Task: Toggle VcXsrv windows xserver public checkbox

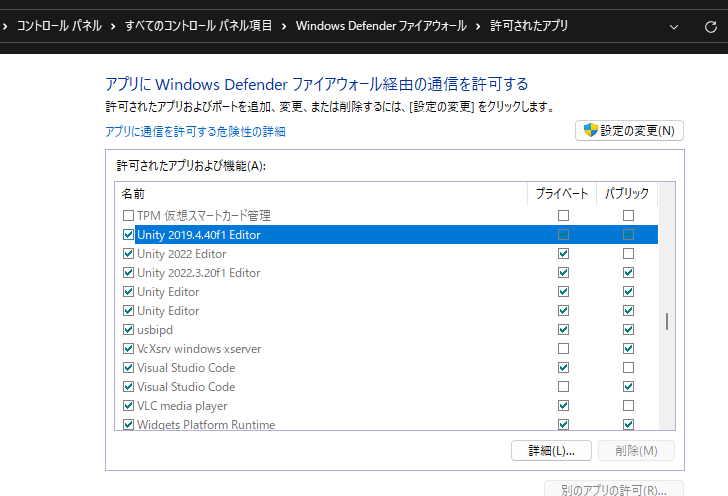Action: click(628, 349)
